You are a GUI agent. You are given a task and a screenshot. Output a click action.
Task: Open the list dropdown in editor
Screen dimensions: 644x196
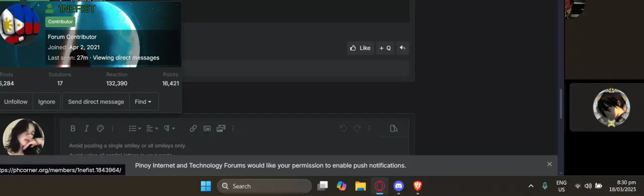(134, 129)
